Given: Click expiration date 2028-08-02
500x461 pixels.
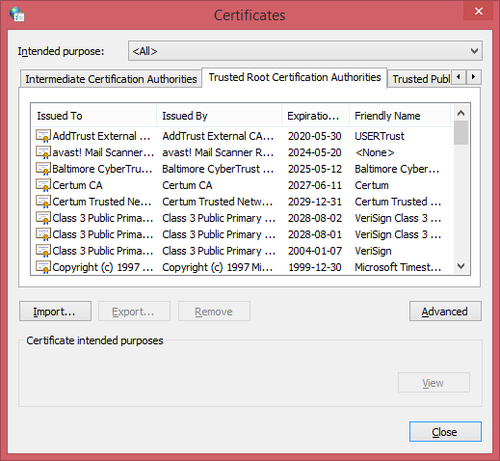Looking at the screenshot, I should [315, 218].
